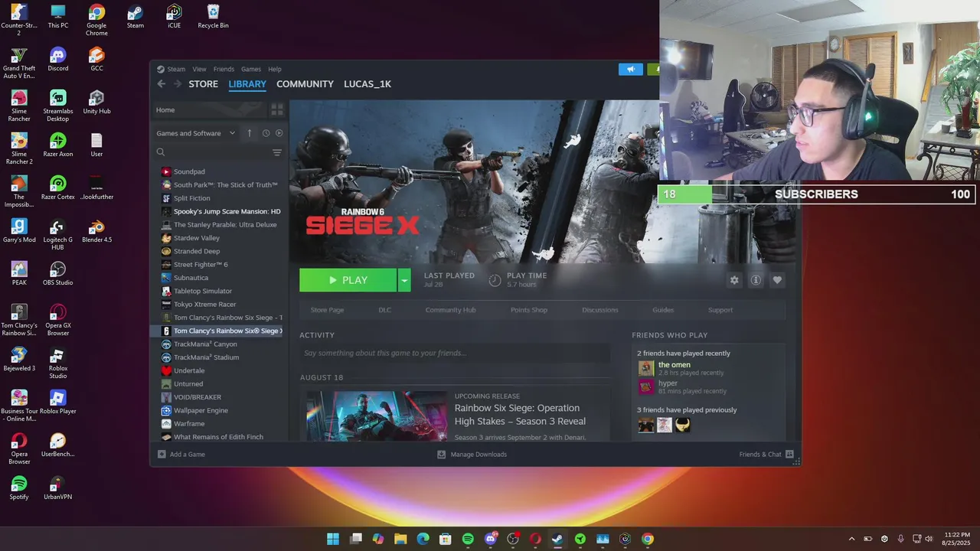Open friend 'the omen' profile
980x551 pixels.
(x=674, y=365)
